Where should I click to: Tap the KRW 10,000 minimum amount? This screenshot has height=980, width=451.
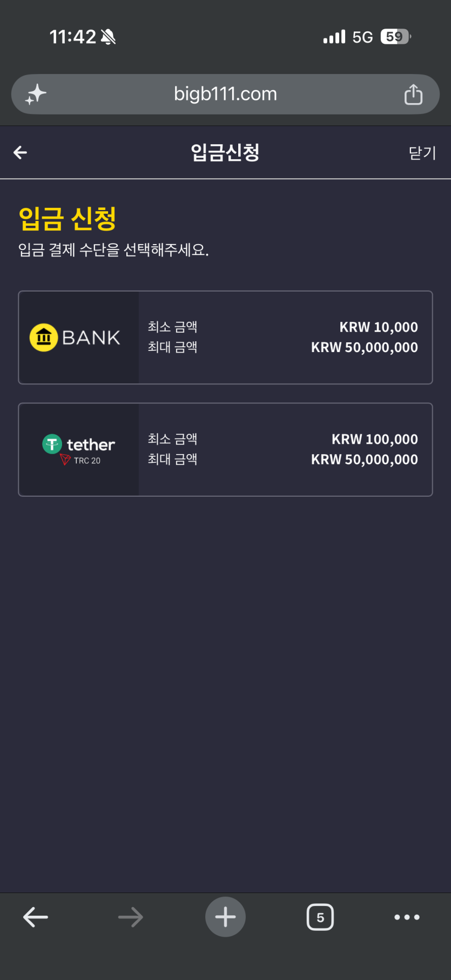(x=379, y=327)
